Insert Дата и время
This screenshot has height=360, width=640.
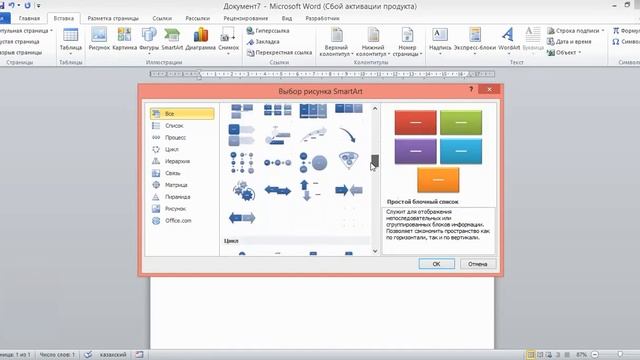pyautogui.click(x=569, y=42)
